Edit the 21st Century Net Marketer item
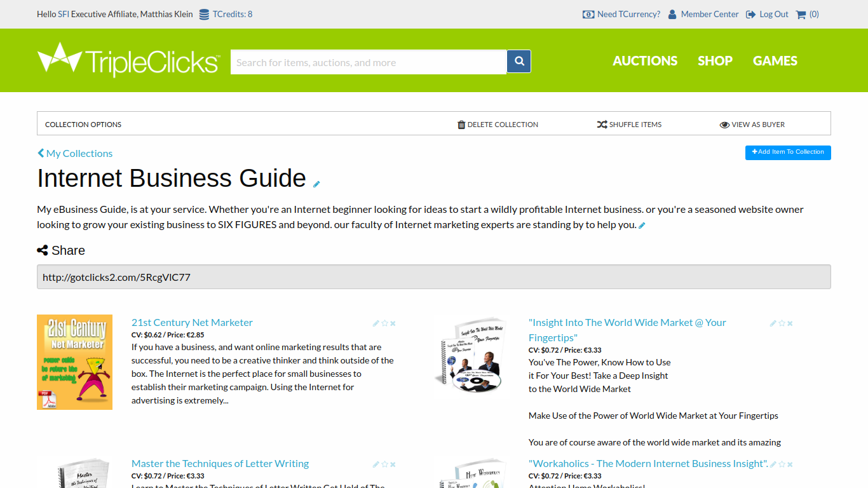868x488 pixels. pyautogui.click(x=376, y=323)
